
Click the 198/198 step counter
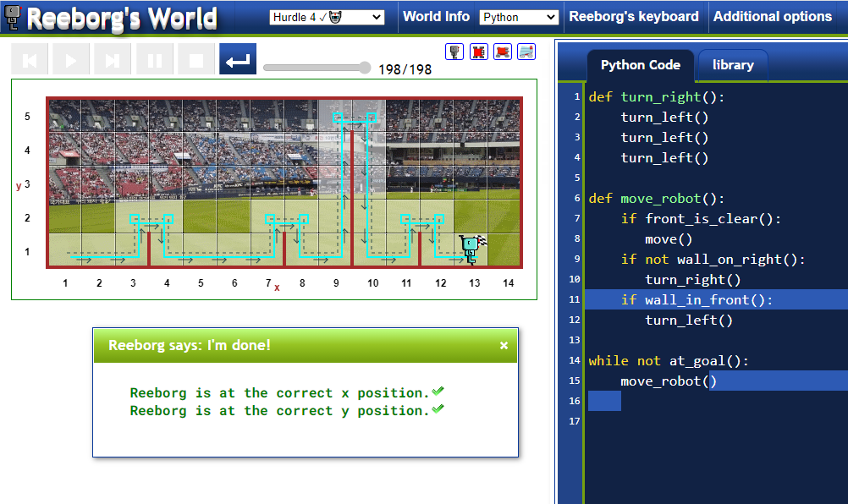[405, 69]
